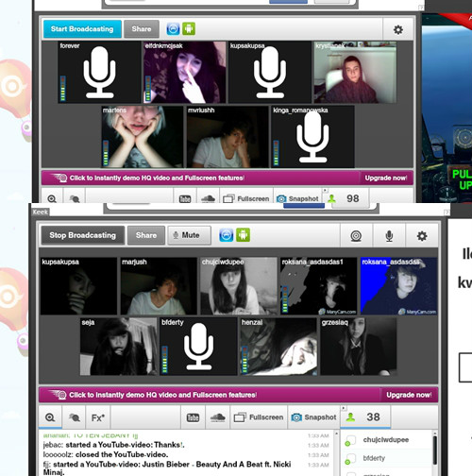Click jebac chat message about Thanks video
The image size is (472, 476).
click(113, 445)
